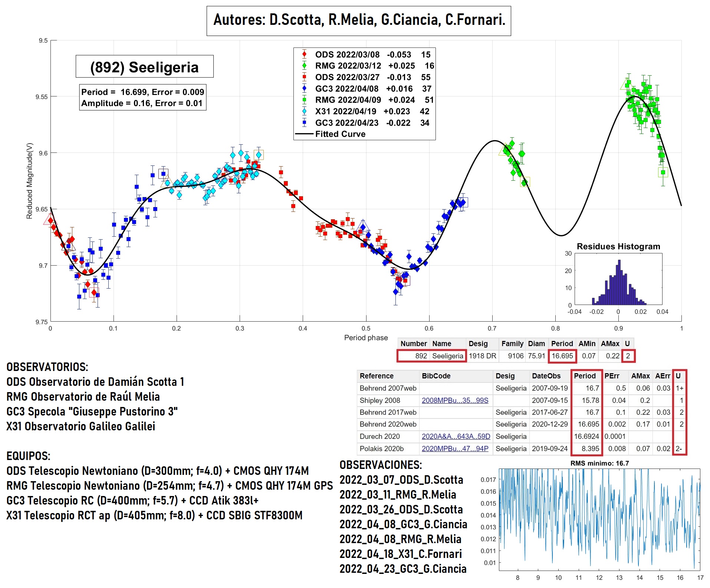
Task: Click the Number column header
Action: tap(414, 344)
